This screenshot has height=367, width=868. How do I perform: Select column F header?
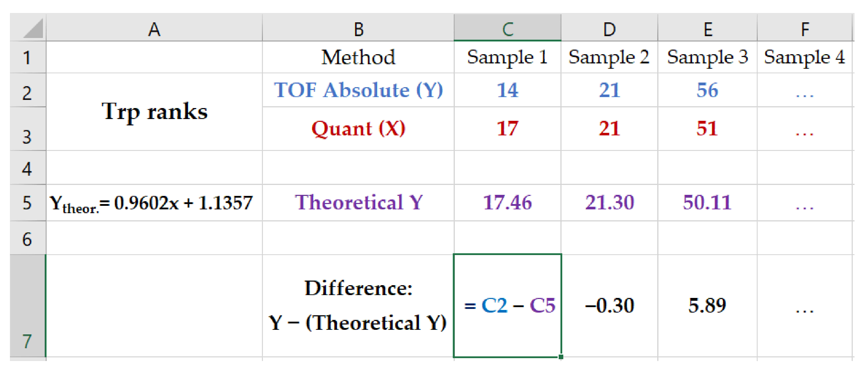[x=805, y=29]
